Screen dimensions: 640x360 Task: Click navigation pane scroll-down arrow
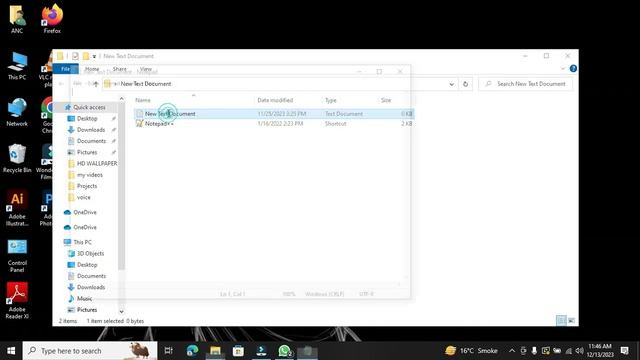pyautogui.click(x=121, y=311)
